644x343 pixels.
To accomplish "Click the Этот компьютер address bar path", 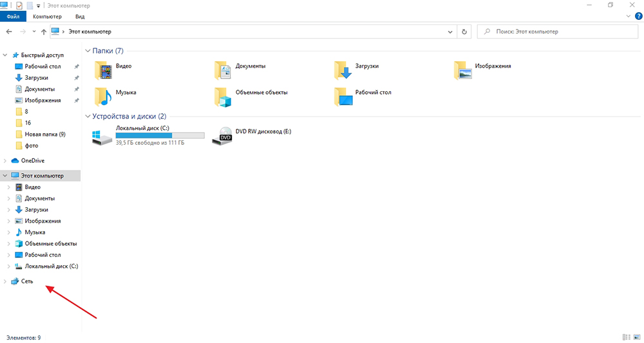I will coord(90,32).
